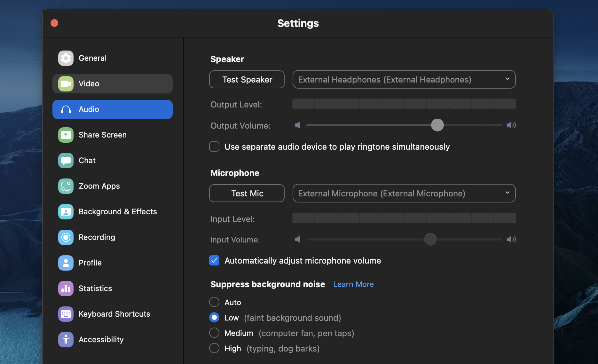The width and height of the screenshot is (598, 364).
Task: Open the Recording settings icon
Action: click(66, 237)
